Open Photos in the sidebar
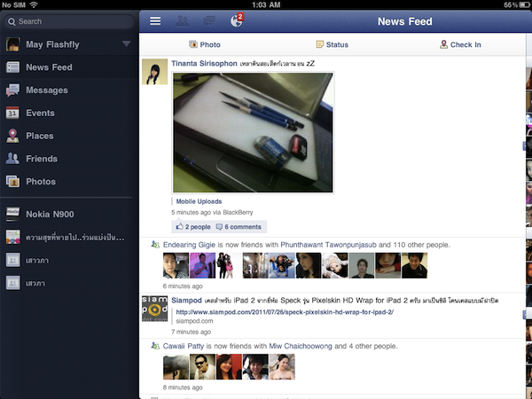The width and height of the screenshot is (532, 399). [40, 182]
